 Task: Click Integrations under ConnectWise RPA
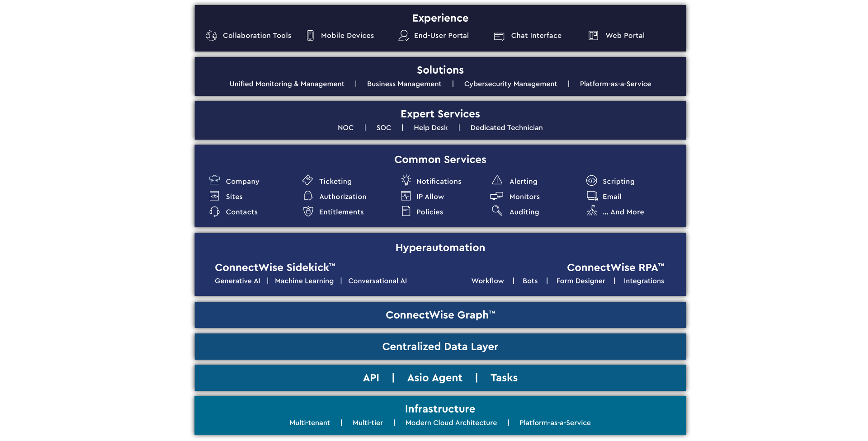(644, 281)
